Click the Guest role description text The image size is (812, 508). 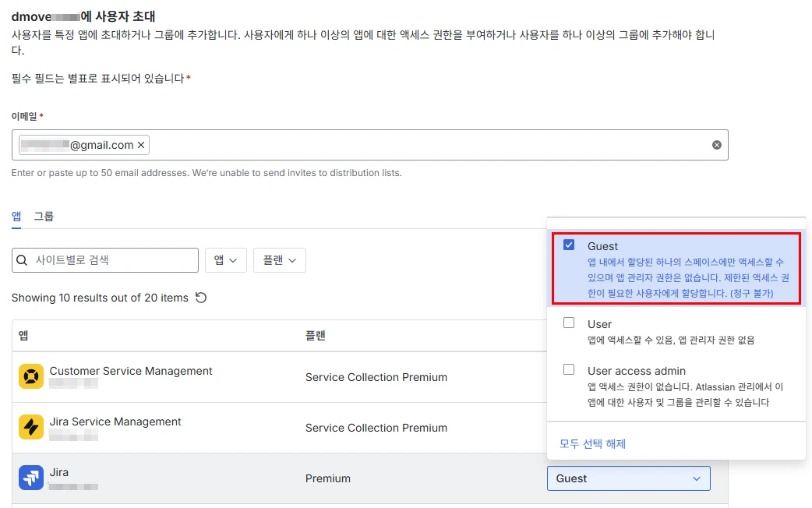coord(688,277)
